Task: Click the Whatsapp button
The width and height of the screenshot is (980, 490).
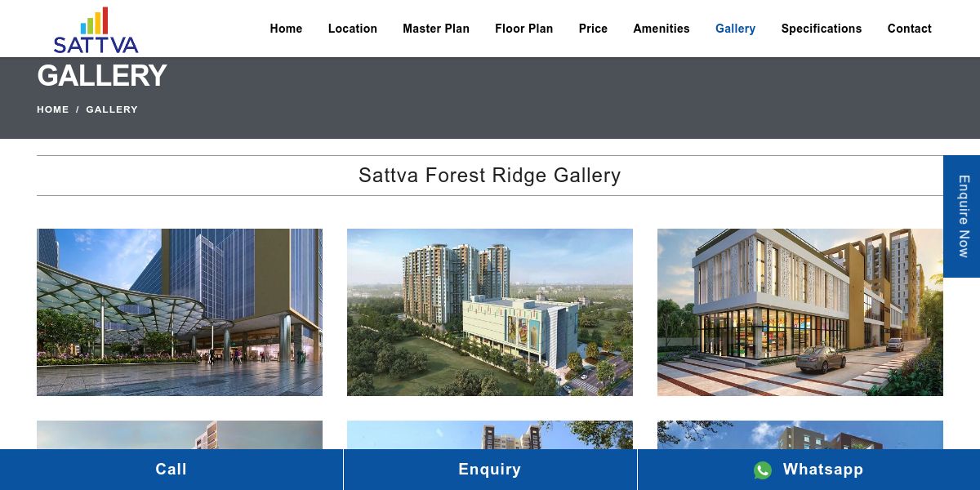Action: click(x=808, y=470)
